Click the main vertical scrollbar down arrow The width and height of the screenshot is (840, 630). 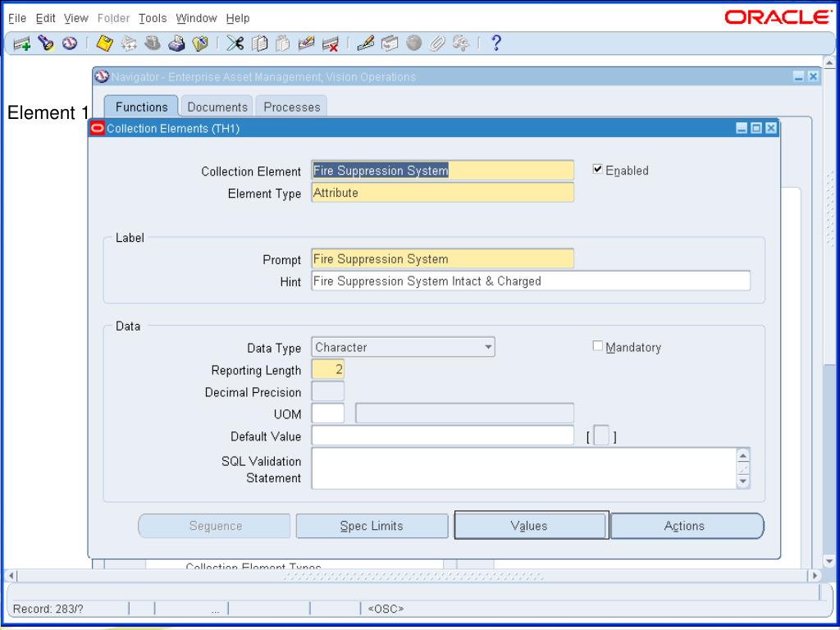tap(829, 561)
